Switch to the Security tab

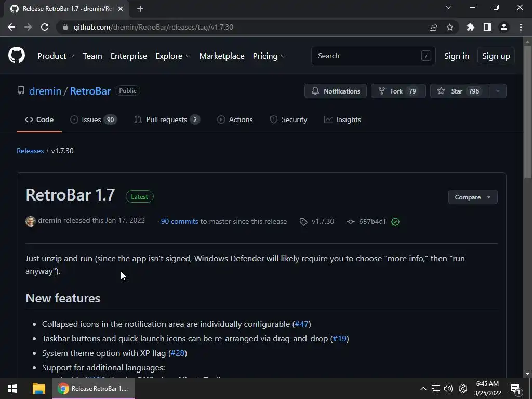pyautogui.click(x=288, y=120)
